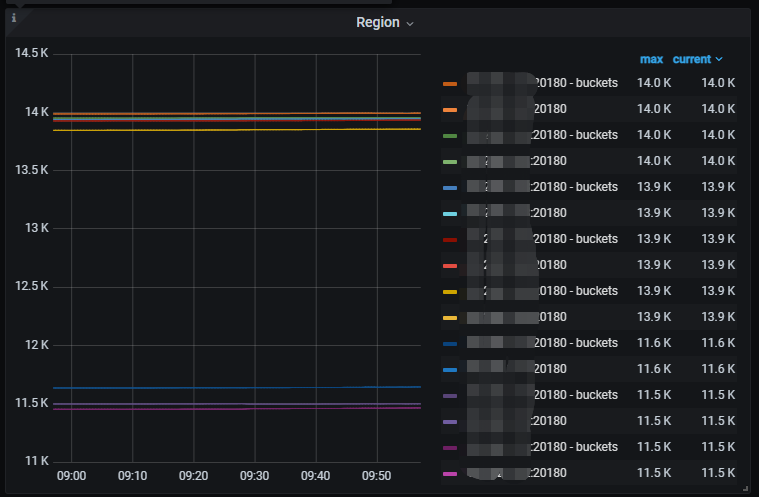Viewport: 759px width, 497px height.
Task: Click the panel resize handle in bottom-right corner
Action: click(744, 485)
